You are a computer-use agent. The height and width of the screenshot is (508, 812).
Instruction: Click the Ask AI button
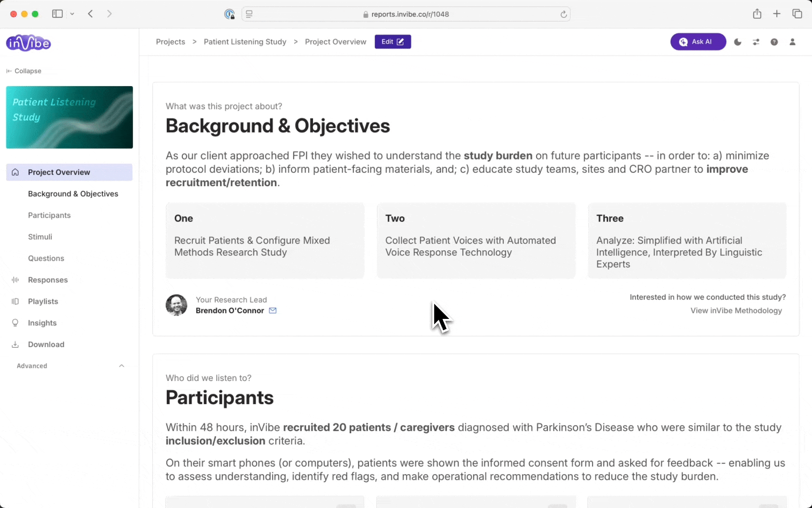point(698,42)
